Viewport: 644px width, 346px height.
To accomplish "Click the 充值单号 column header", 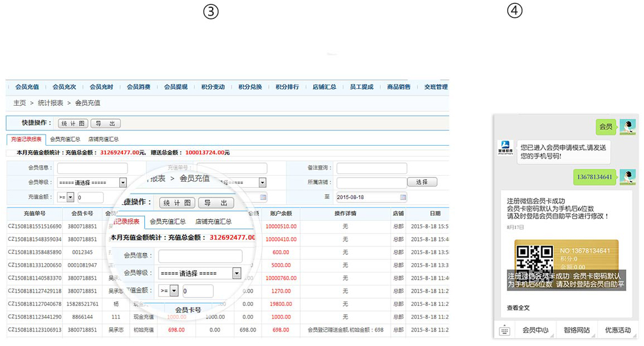I will click(x=35, y=214).
